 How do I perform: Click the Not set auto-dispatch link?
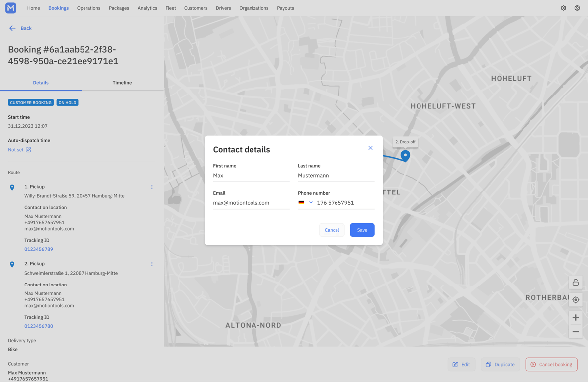coord(16,149)
